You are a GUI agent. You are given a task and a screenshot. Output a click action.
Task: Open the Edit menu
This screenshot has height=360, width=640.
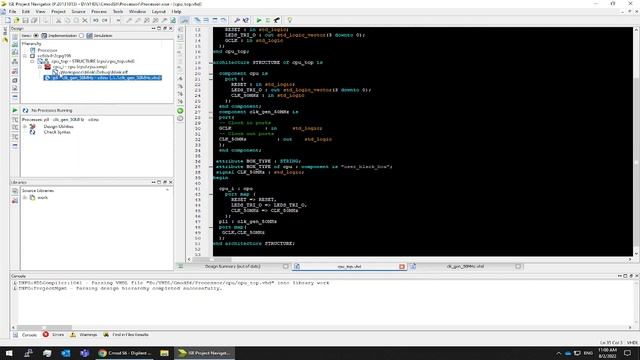[x=26, y=12]
